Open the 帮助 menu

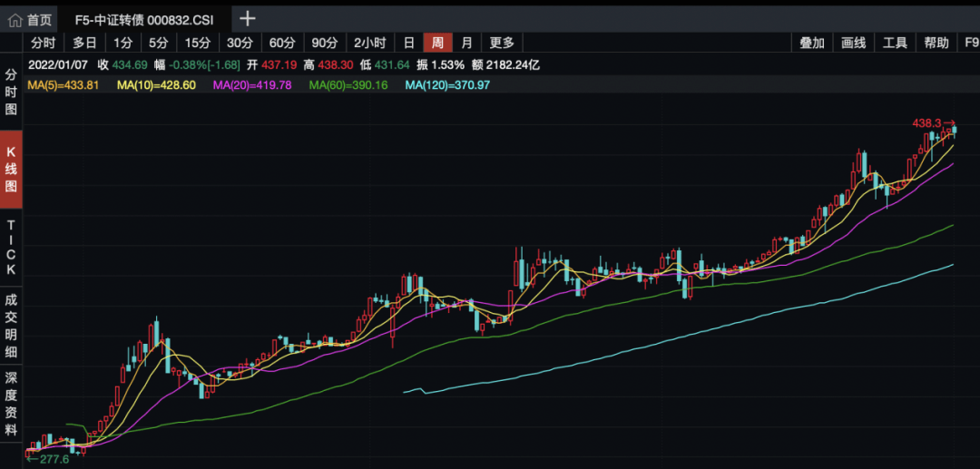[936, 44]
